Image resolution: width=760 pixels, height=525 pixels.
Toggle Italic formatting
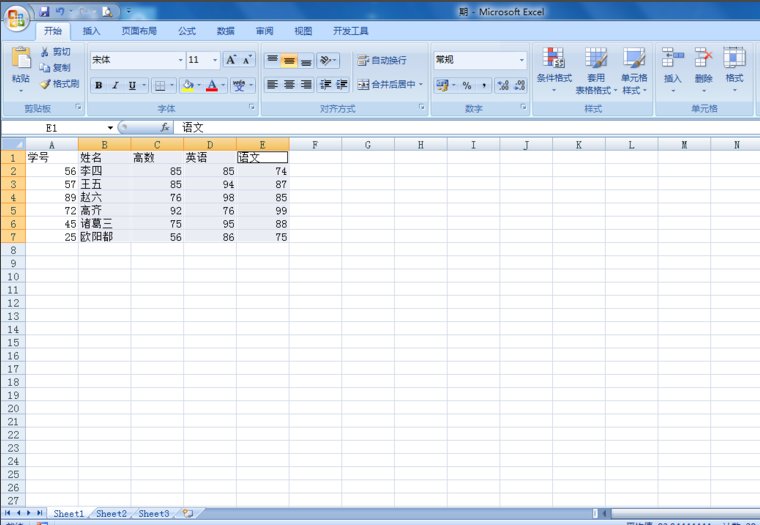click(x=115, y=86)
